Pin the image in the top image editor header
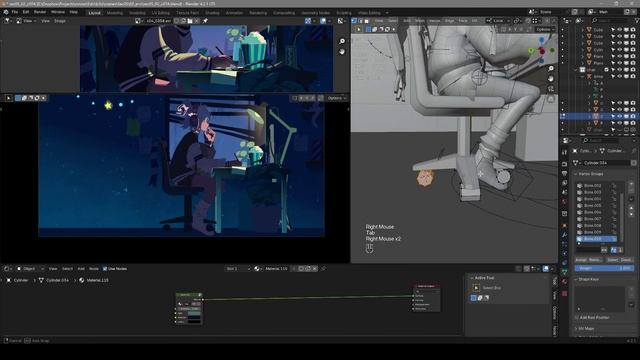The image size is (640, 360). [x=205, y=21]
